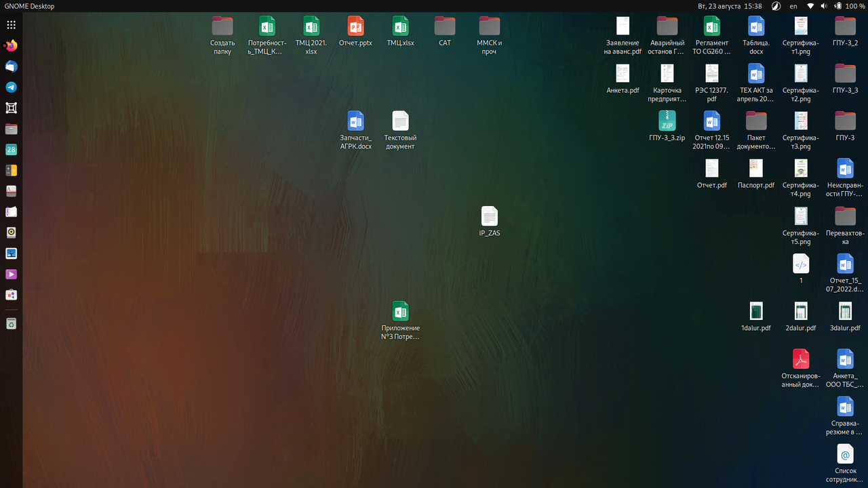
Task: Select the Регламент ТО CG260 spreadsheet
Action: (711, 36)
